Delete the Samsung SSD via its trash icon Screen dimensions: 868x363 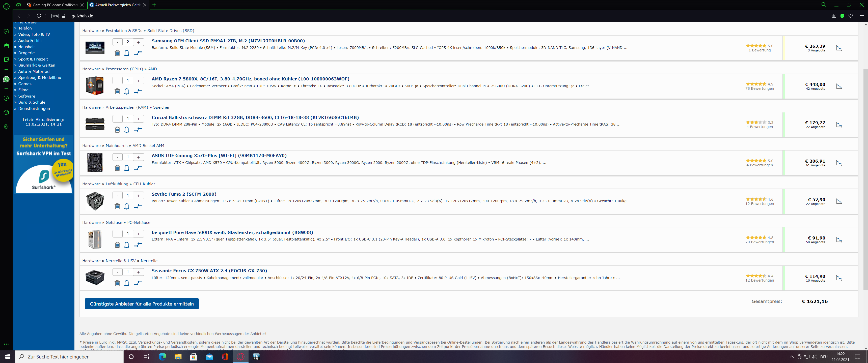click(117, 53)
